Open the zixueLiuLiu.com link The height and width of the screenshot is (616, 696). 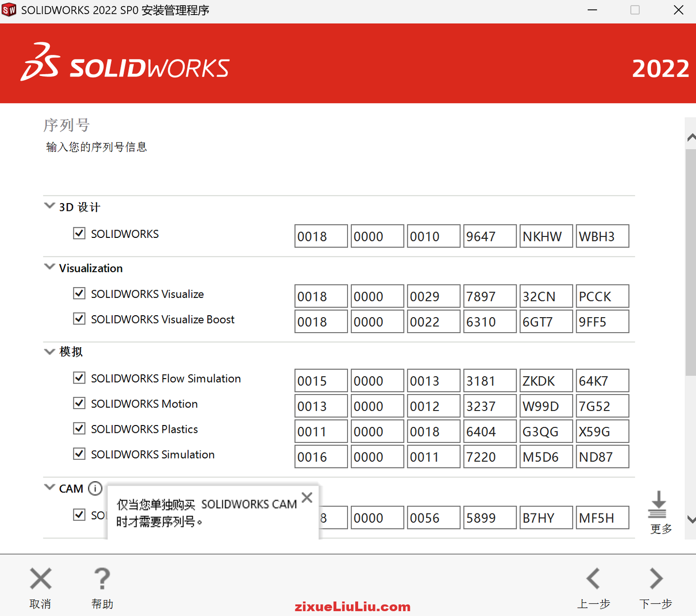352,606
